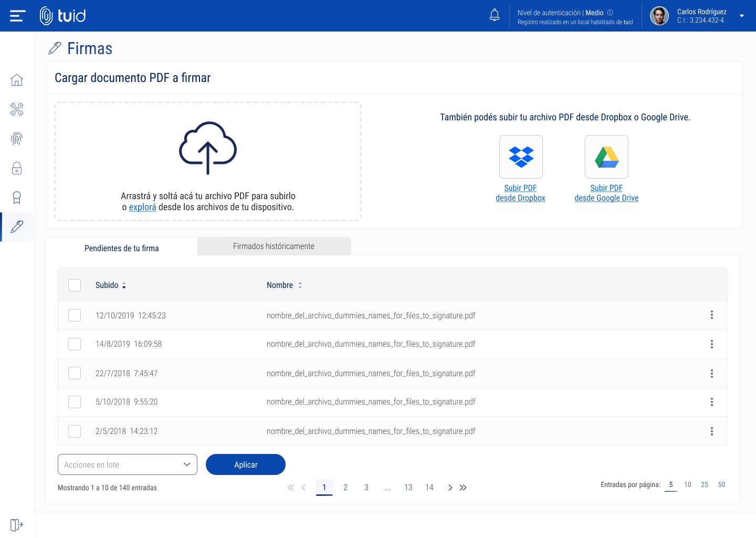Click file name in 12/10/2019 row
Image resolution: width=756 pixels, height=538 pixels.
(x=371, y=315)
